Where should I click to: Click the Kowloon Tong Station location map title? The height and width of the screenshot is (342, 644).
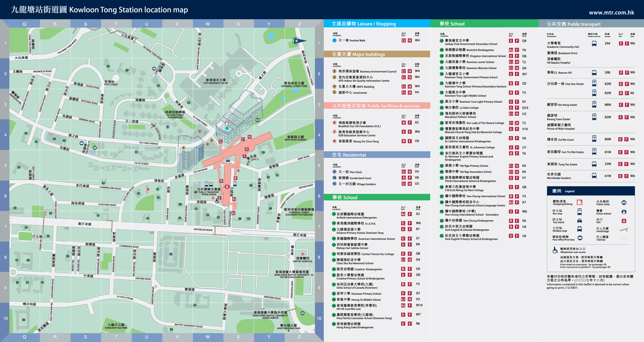[x=99, y=10]
